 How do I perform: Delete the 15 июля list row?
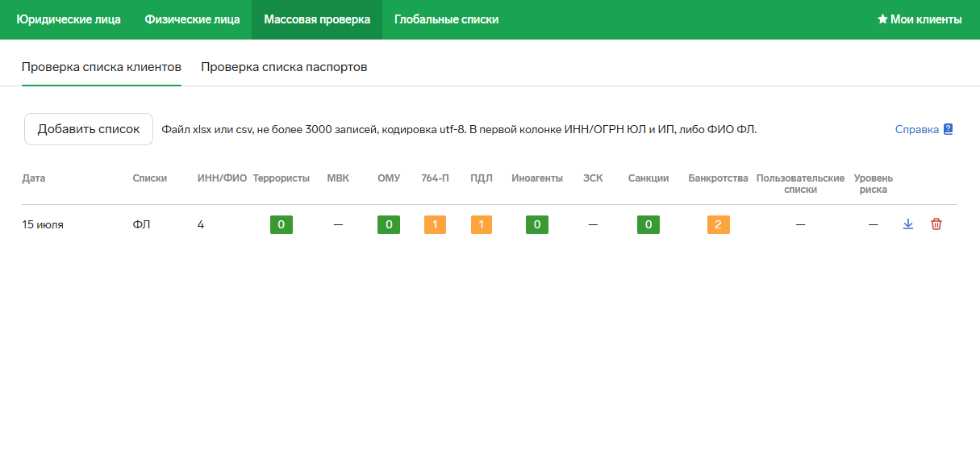click(936, 224)
